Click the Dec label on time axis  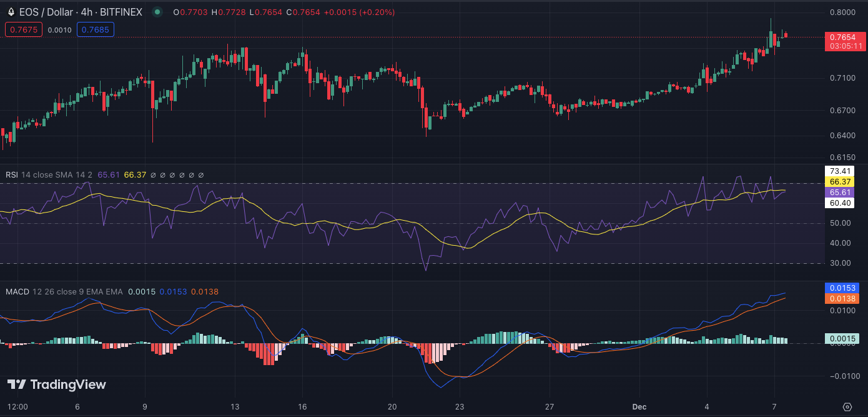click(x=639, y=406)
